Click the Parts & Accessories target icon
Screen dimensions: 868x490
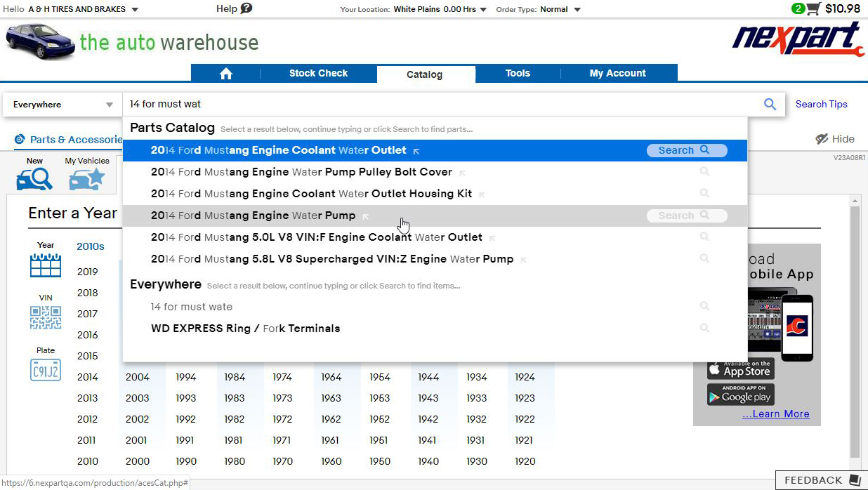point(20,139)
